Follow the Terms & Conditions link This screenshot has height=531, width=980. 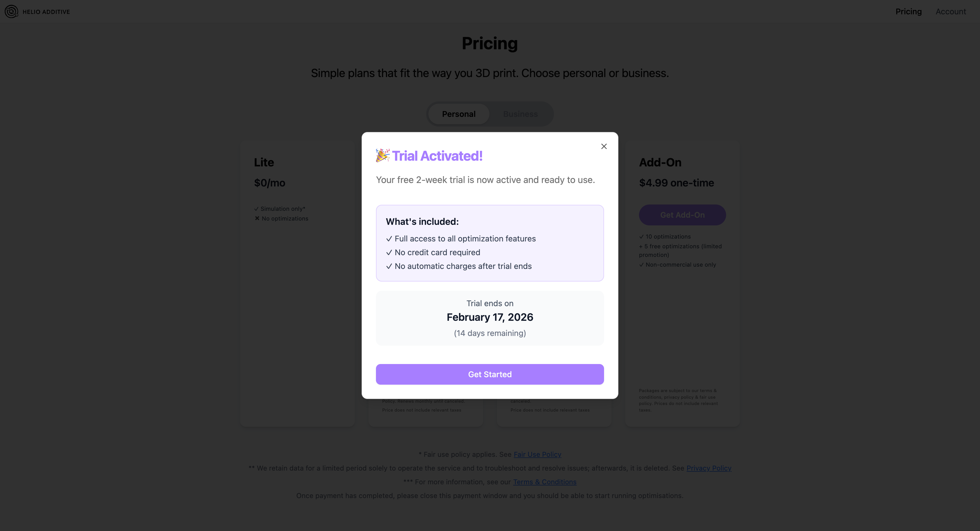(544, 482)
